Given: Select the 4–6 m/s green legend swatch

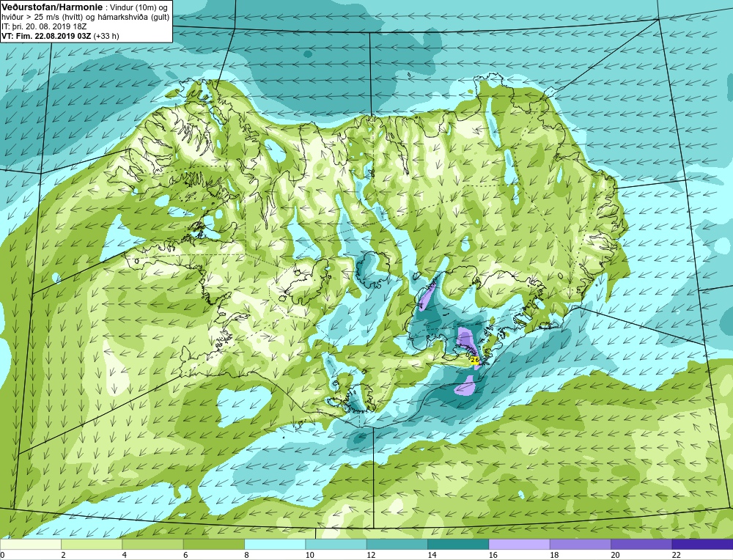Looking at the screenshot, I should (x=153, y=544).
